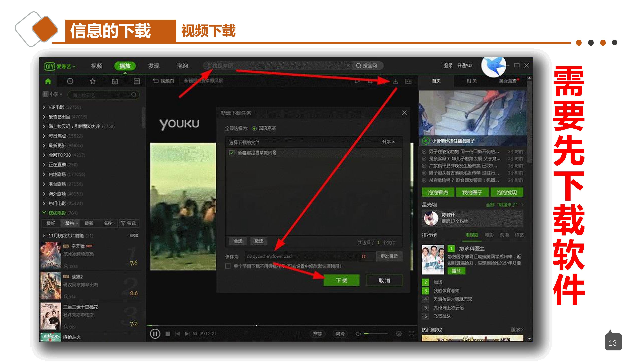Mute using the speaker icon
This screenshot has width=644, height=362.
click(x=358, y=334)
